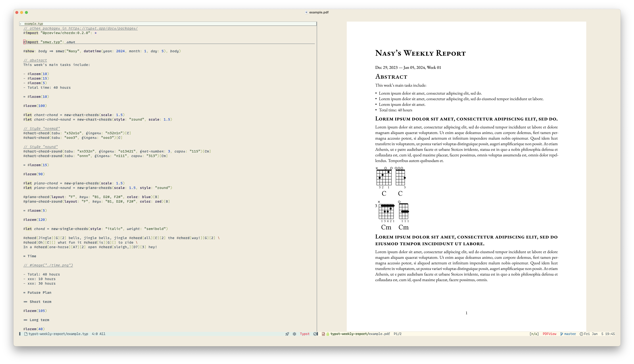This screenshot has width=634, height=364.
Task: Expand the example.typ header arrow
Action: [21, 24]
